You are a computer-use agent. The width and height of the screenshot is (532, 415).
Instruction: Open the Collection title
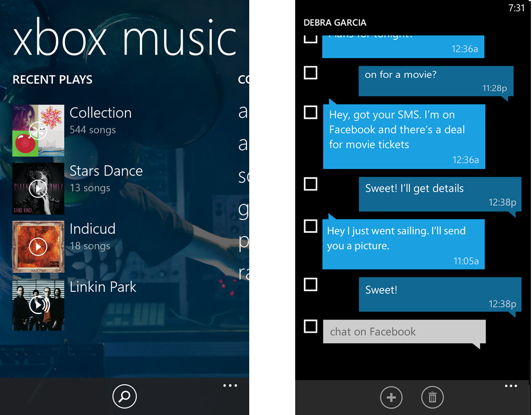click(101, 113)
